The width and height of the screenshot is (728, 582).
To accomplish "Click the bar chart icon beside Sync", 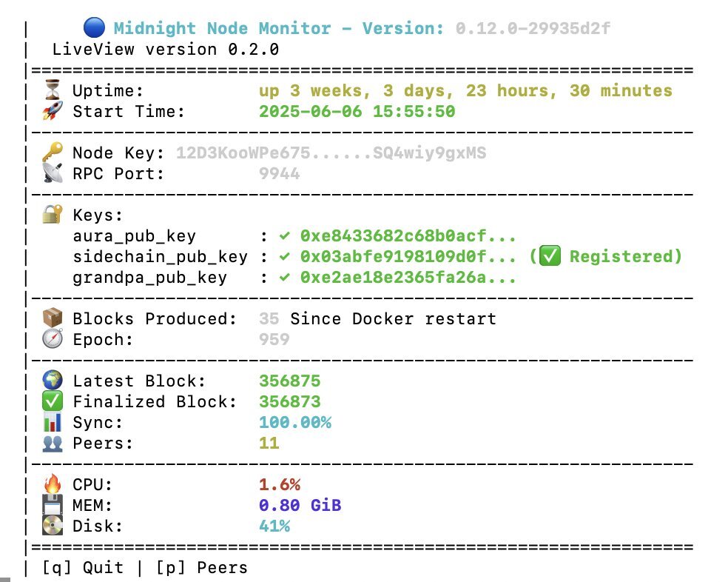I will tap(51, 423).
